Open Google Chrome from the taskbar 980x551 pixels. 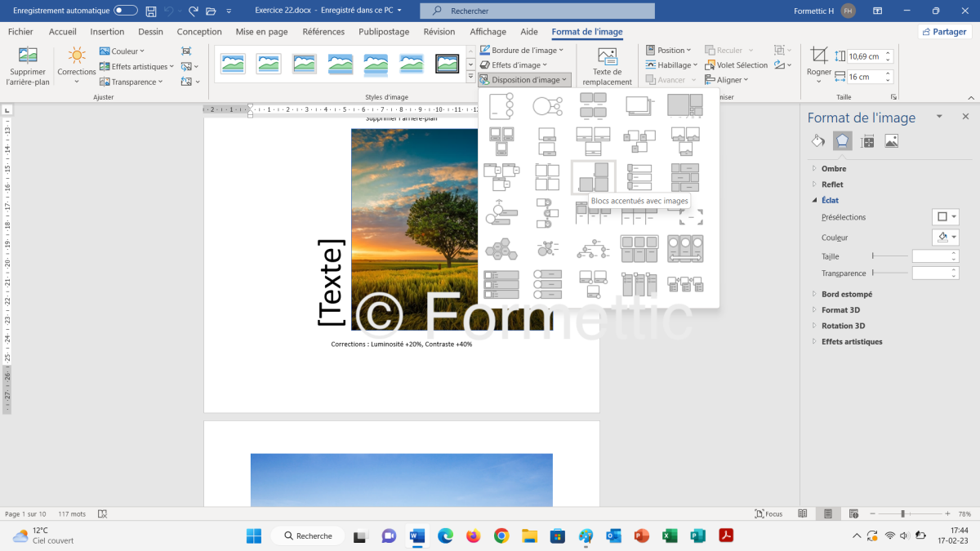click(x=501, y=535)
